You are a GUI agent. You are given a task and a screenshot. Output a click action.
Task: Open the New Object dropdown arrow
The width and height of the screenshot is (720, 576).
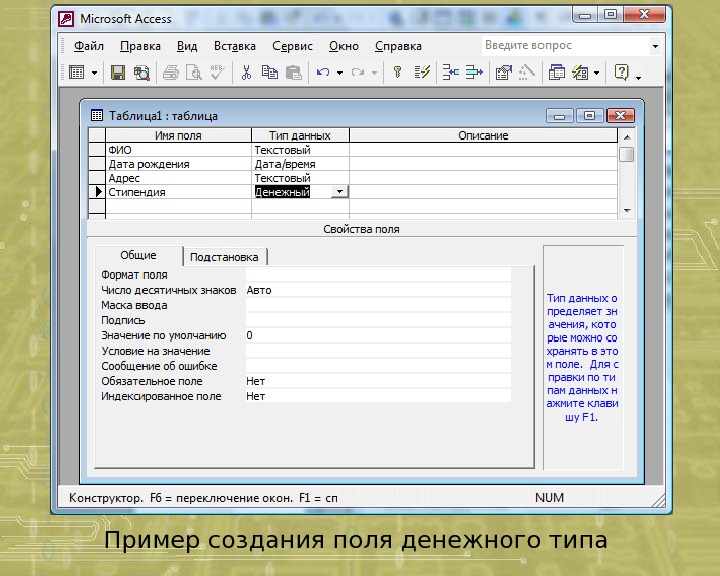point(596,73)
